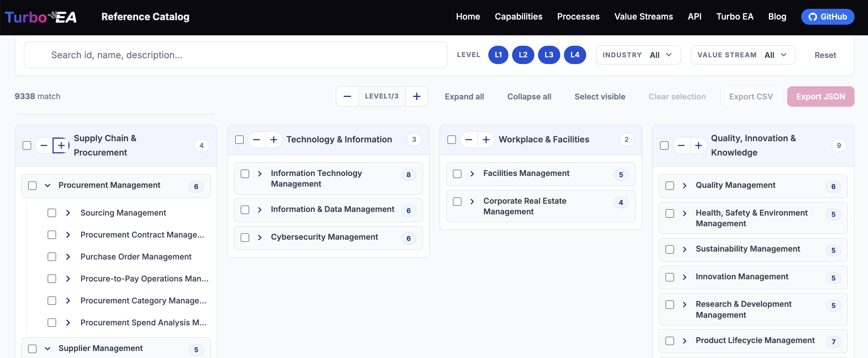Check the Quality, Innovation & Knowledge checkbox
The width and height of the screenshot is (868, 358).
point(664,145)
